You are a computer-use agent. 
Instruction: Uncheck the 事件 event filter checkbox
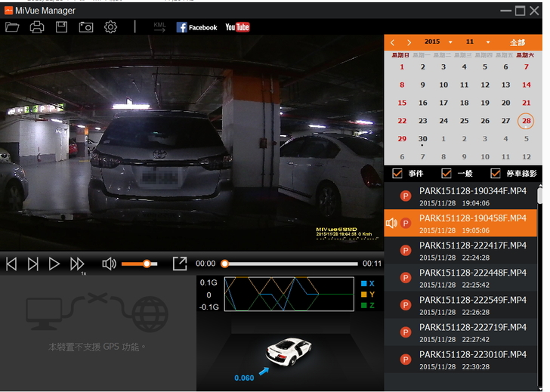click(398, 174)
